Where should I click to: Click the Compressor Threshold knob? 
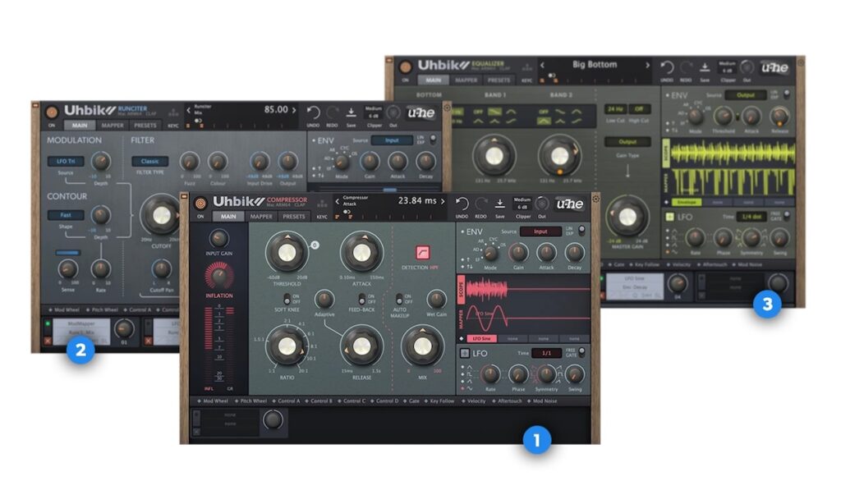point(287,253)
